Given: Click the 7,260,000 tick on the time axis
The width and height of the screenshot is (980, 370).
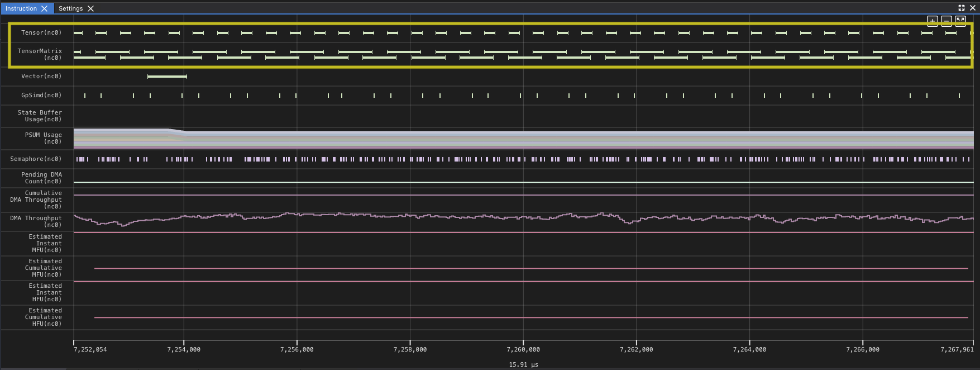Looking at the screenshot, I should (523, 349).
